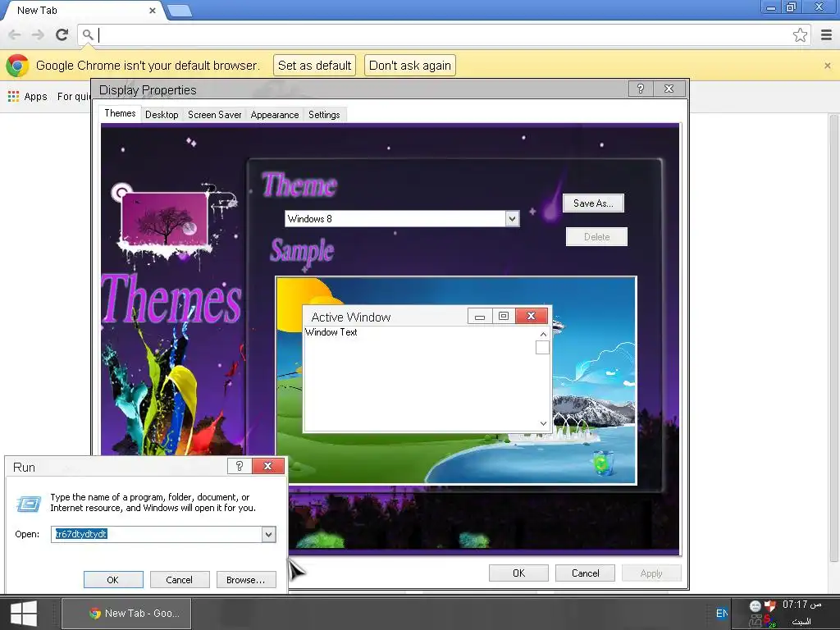Click the round face tray icon
Viewport: 840px width, 630px height.
[756, 606]
